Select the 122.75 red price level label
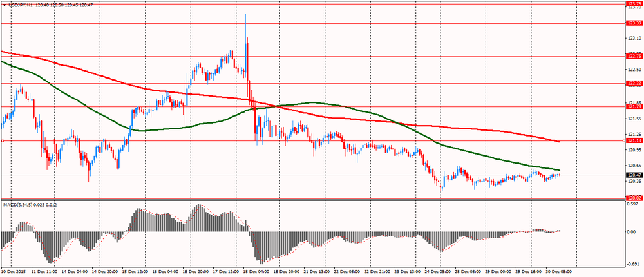 [634, 56]
